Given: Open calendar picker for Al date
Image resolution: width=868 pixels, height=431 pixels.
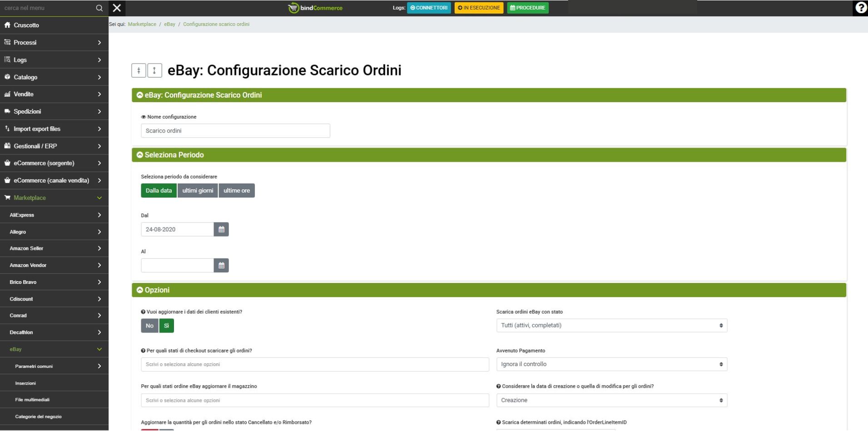Looking at the screenshot, I should click(221, 265).
